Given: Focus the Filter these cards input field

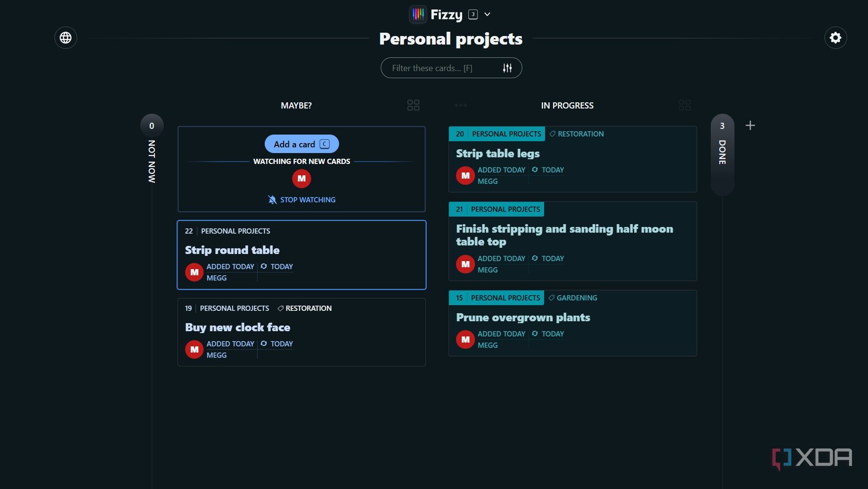Looking at the screenshot, I should [x=451, y=68].
